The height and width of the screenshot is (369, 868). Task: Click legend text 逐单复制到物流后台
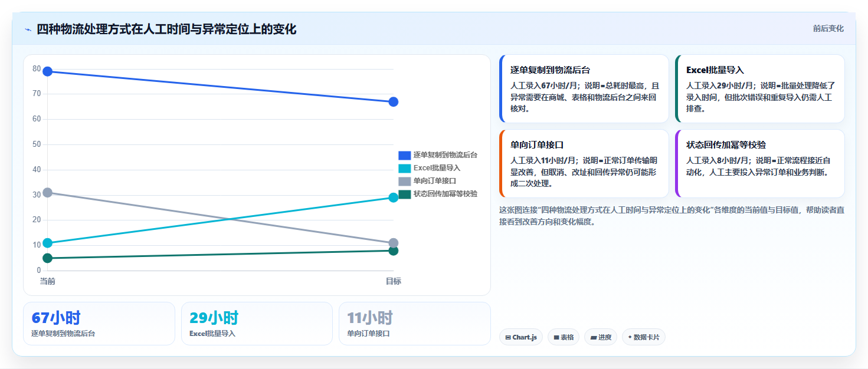pos(446,155)
